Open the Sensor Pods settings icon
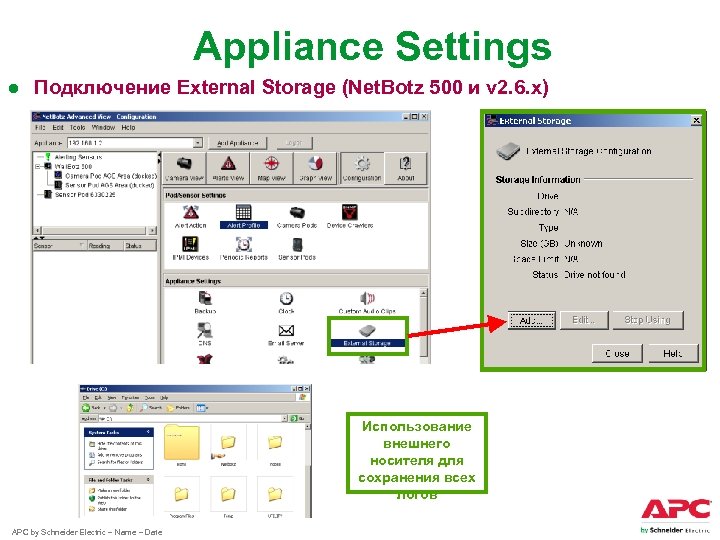The width and height of the screenshot is (720, 540). click(x=297, y=248)
